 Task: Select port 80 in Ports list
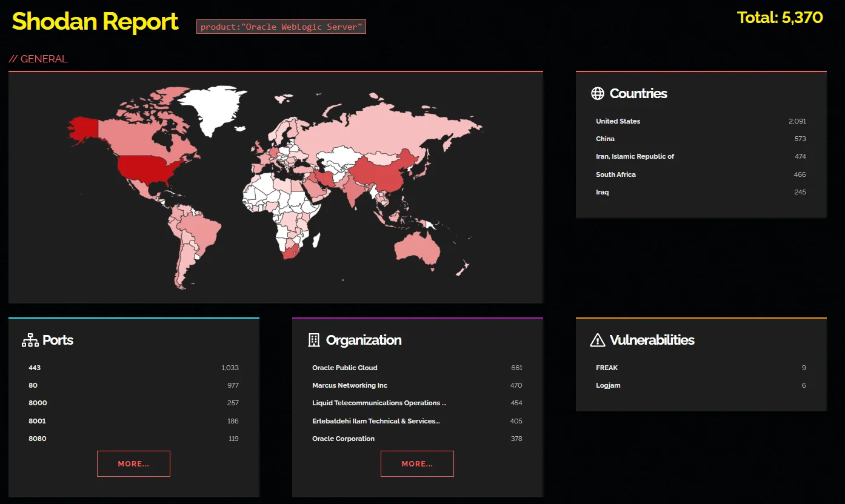(x=33, y=385)
